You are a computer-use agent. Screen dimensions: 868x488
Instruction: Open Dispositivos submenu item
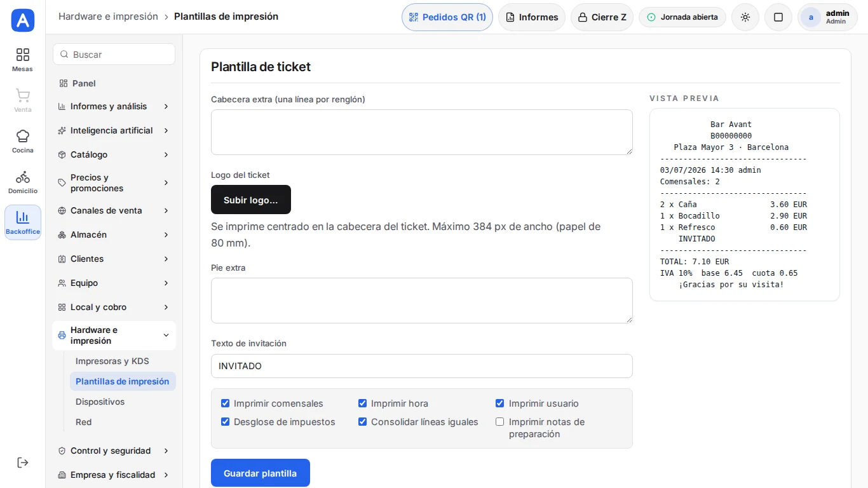[x=123, y=402]
